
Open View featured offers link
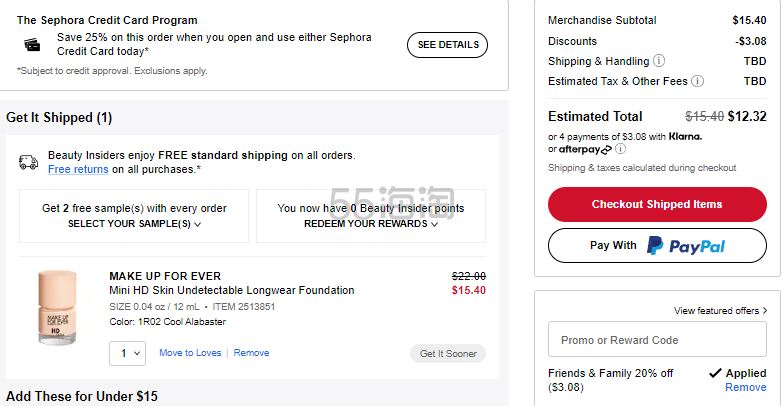(720, 311)
